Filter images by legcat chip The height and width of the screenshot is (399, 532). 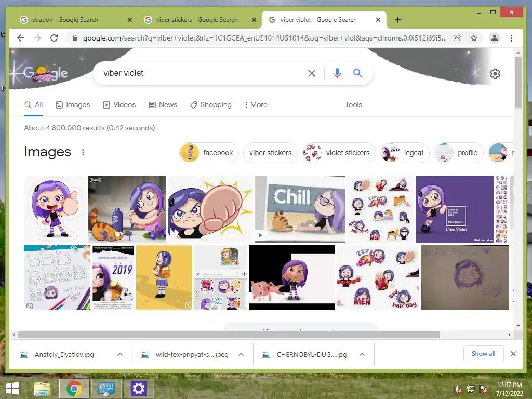tap(404, 153)
